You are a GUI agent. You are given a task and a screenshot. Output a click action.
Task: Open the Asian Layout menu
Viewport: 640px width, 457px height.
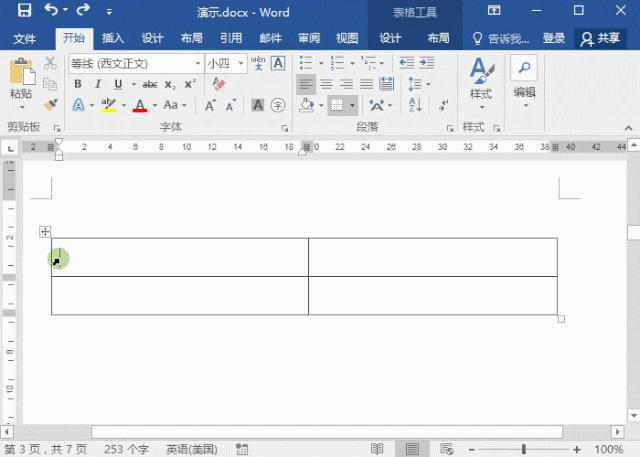click(x=380, y=105)
